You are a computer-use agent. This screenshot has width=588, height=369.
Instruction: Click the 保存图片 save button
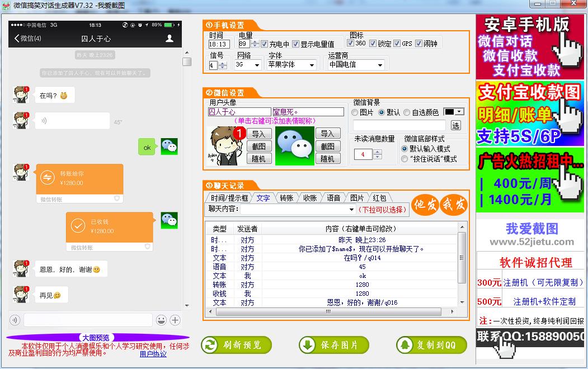(334, 345)
